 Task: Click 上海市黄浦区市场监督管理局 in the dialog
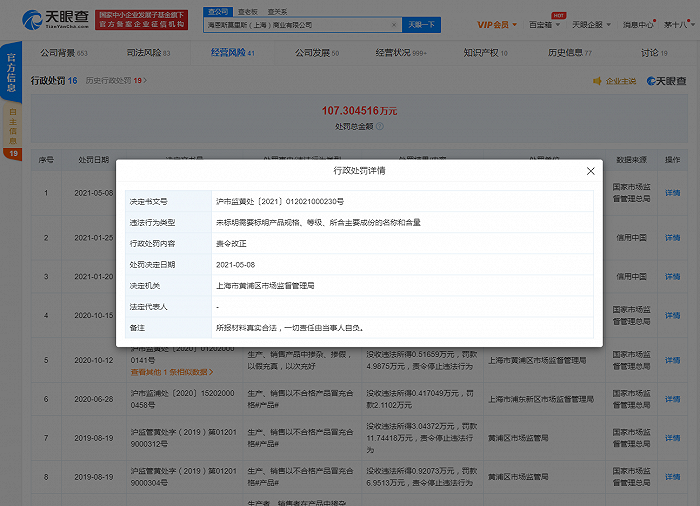pyautogui.click(x=265, y=285)
